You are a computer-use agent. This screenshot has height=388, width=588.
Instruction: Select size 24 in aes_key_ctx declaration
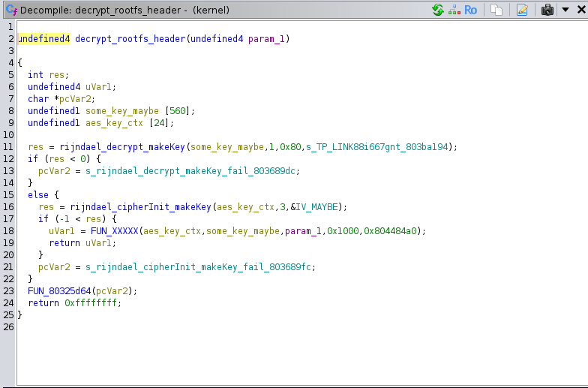[159, 123]
